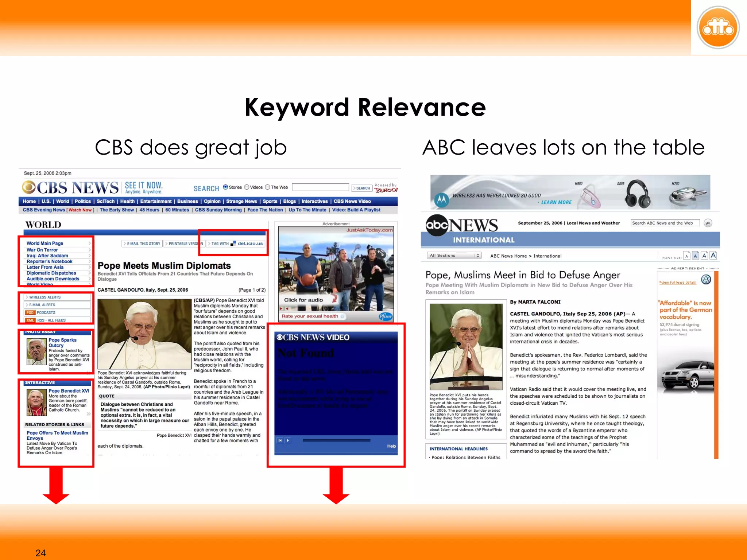Expand Diplomatic Dispatches arrow
The height and width of the screenshot is (560, 747).
[89, 273]
